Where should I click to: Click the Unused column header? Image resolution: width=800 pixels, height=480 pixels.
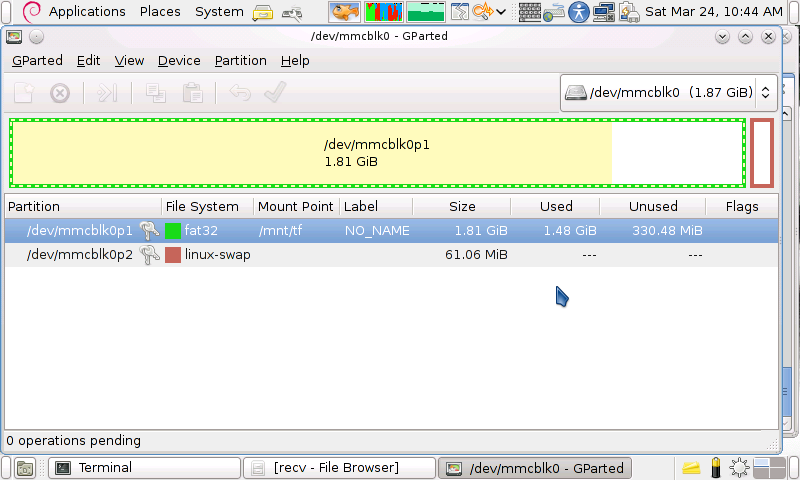(653, 207)
